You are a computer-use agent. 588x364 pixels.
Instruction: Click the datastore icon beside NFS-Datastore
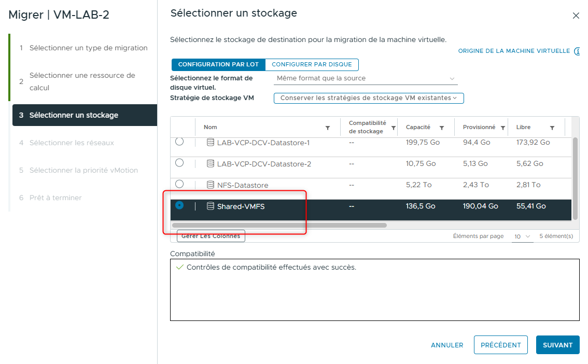pyautogui.click(x=211, y=185)
